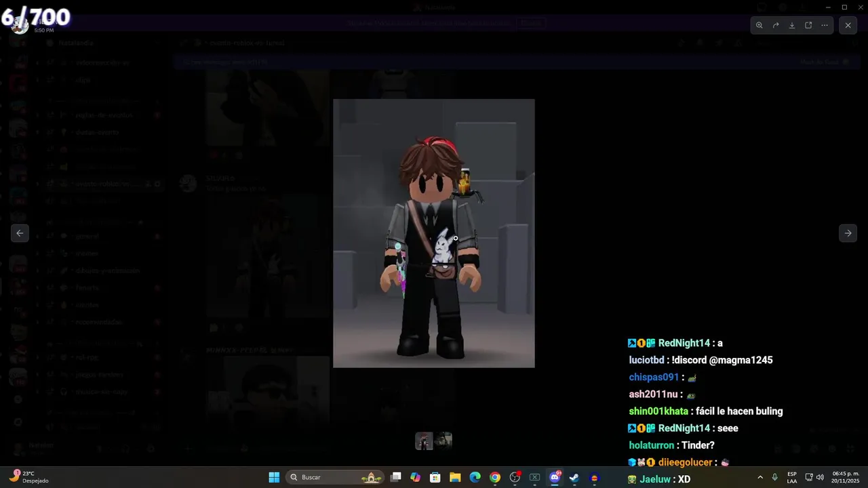
Task: Select the second thumbnail below the image
Action: pyautogui.click(x=443, y=441)
